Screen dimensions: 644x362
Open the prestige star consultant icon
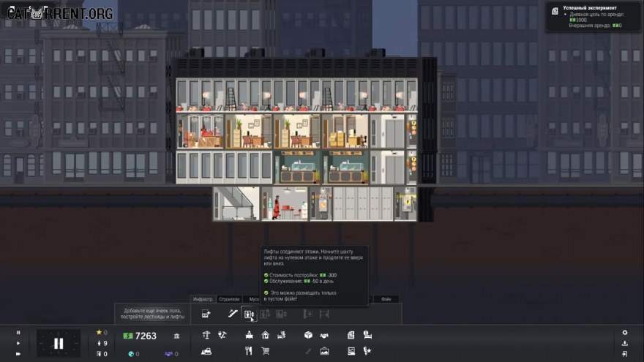coord(367,351)
